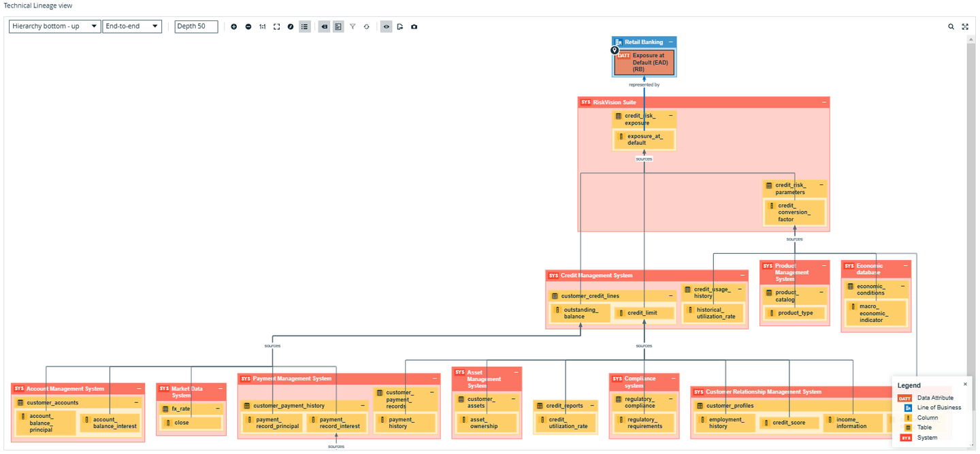Image resolution: width=980 pixels, height=454 pixels.
Task: Zoom out with the minus toolbar icon
Action: [x=248, y=27]
